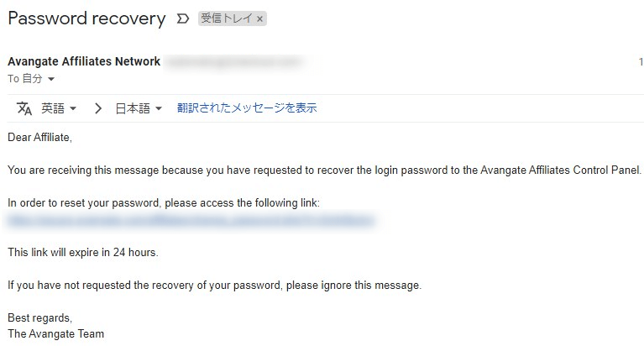Open the 日本語 target language dropdown
644x346 pixels.
click(x=139, y=108)
